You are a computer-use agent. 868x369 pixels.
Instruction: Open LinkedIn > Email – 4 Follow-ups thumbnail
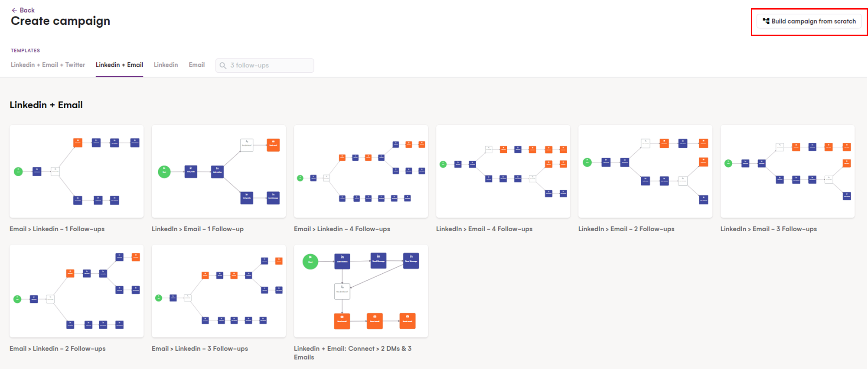tap(503, 172)
